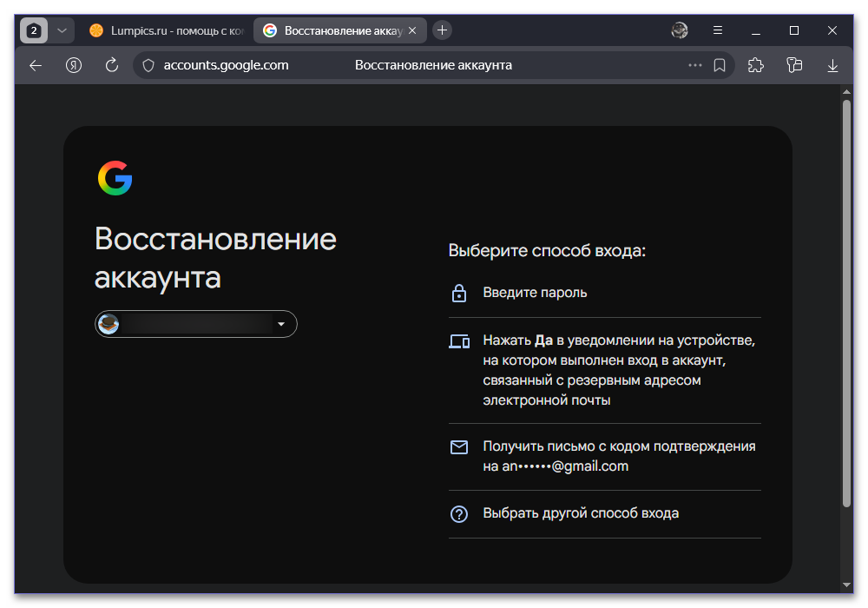Click the account avatar in selector
This screenshot has height=608, width=868.
[x=108, y=324]
